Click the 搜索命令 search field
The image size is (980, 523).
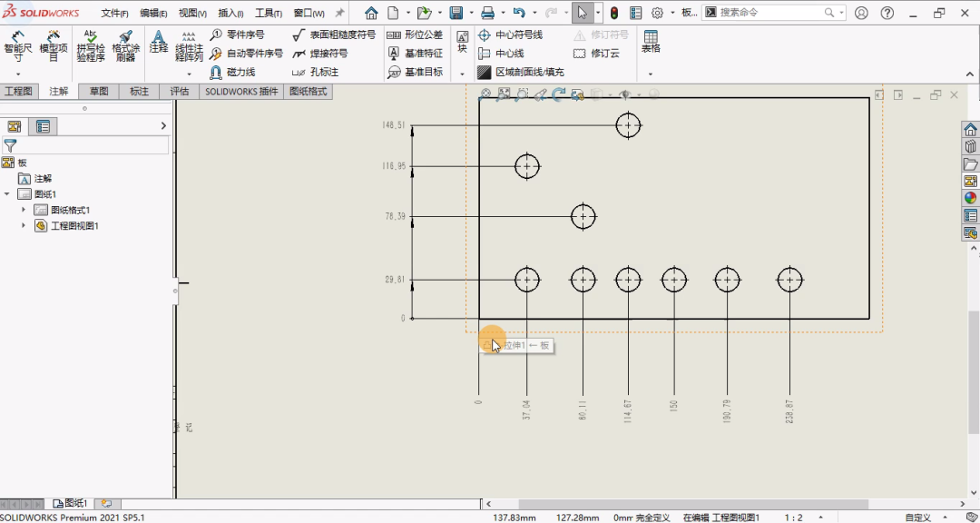pos(769,13)
